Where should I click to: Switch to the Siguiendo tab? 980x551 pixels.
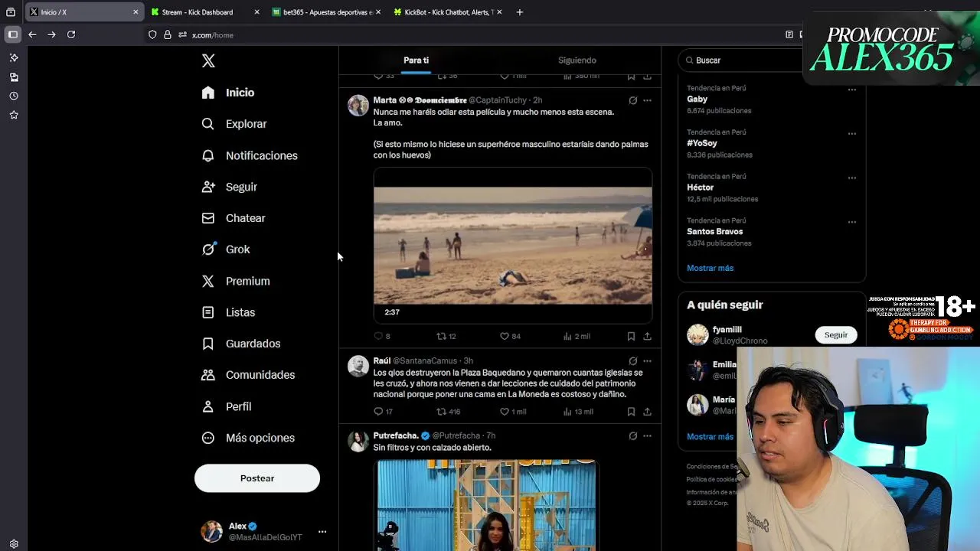(577, 60)
